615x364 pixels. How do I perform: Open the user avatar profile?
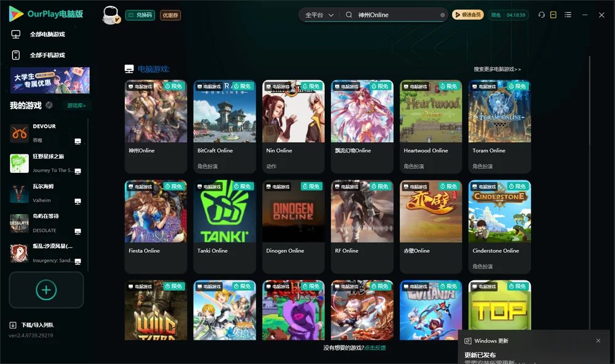coord(111,15)
